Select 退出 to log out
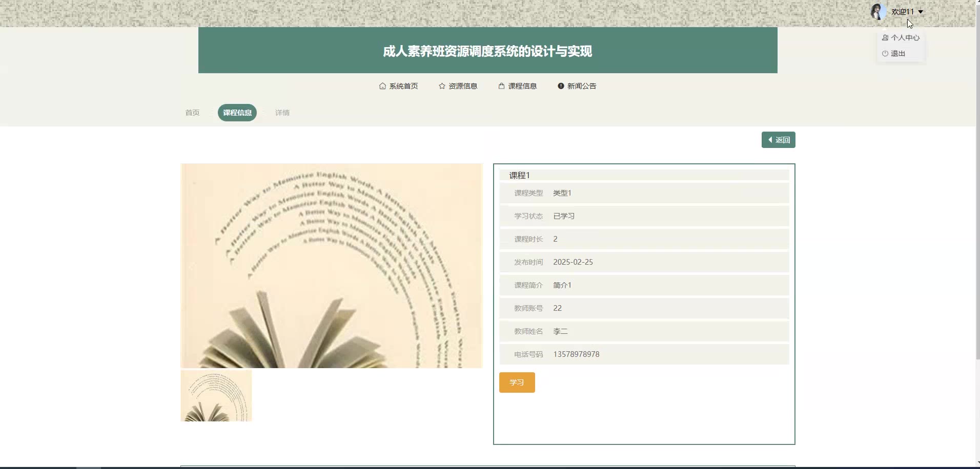Screen dimensions: 980x469 coord(893,53)
